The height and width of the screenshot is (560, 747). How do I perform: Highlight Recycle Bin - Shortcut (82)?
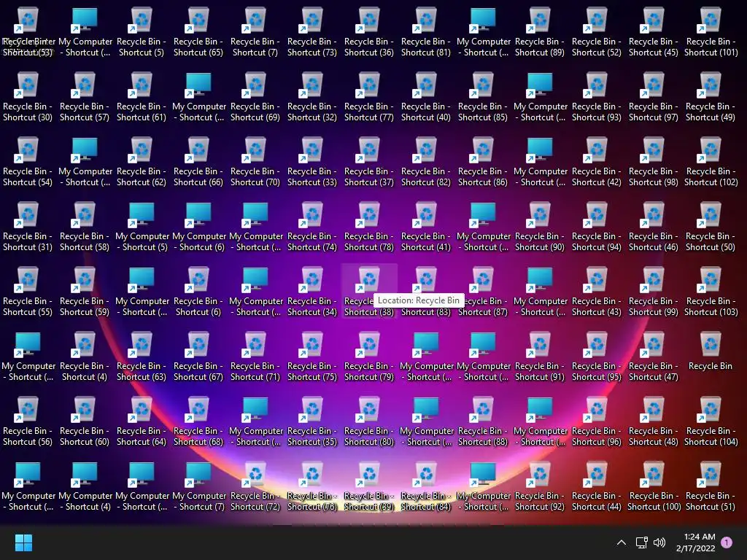point(426,162)
